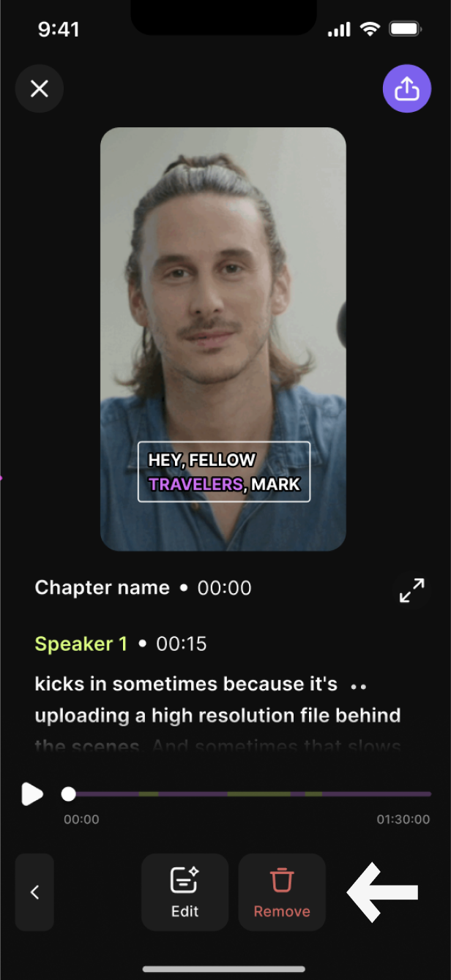Image resolution: width=451 pixels, height=980 pixels.
Task: Expand video with fullscreen arrows icon
Action: point(412,589)
